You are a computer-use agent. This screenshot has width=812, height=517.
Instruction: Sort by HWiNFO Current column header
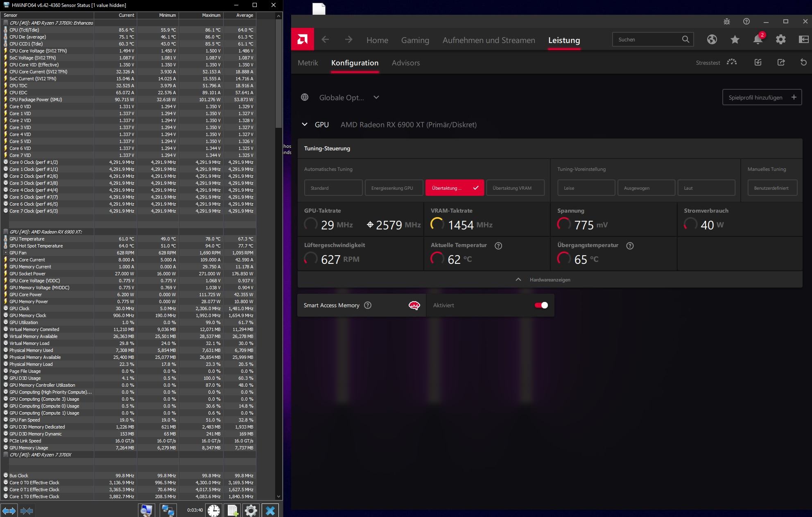click(116, 15)
